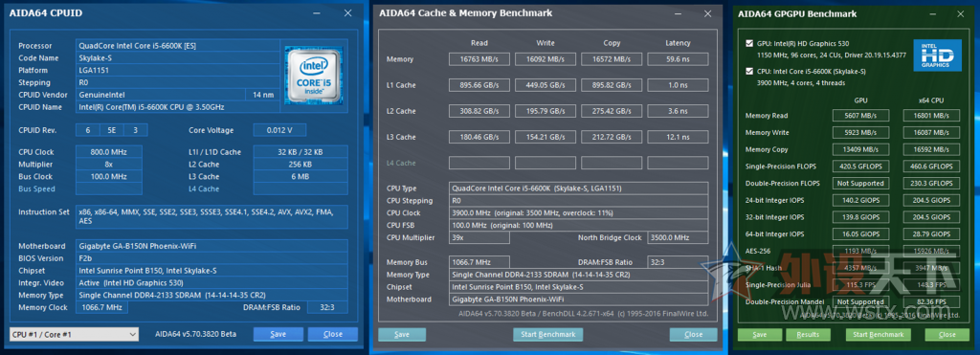
Task: Click the 14 nm process field in CPUID
Action: click(262, 95)
